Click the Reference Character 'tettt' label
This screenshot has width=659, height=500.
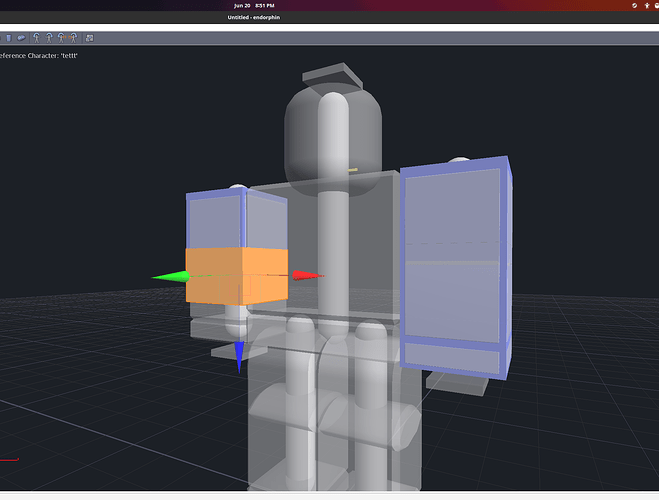pyautogui.click(x=39, y=55)
